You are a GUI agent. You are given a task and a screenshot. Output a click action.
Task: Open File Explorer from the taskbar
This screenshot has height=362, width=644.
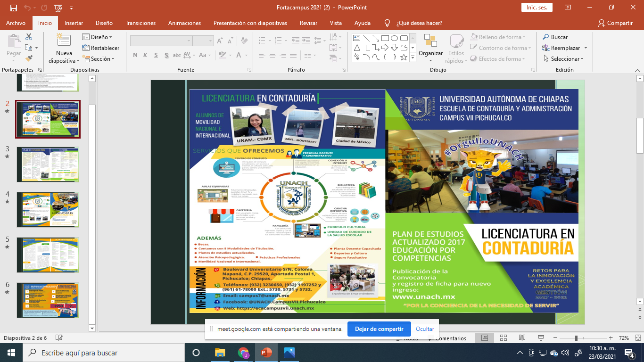(220, 353)
